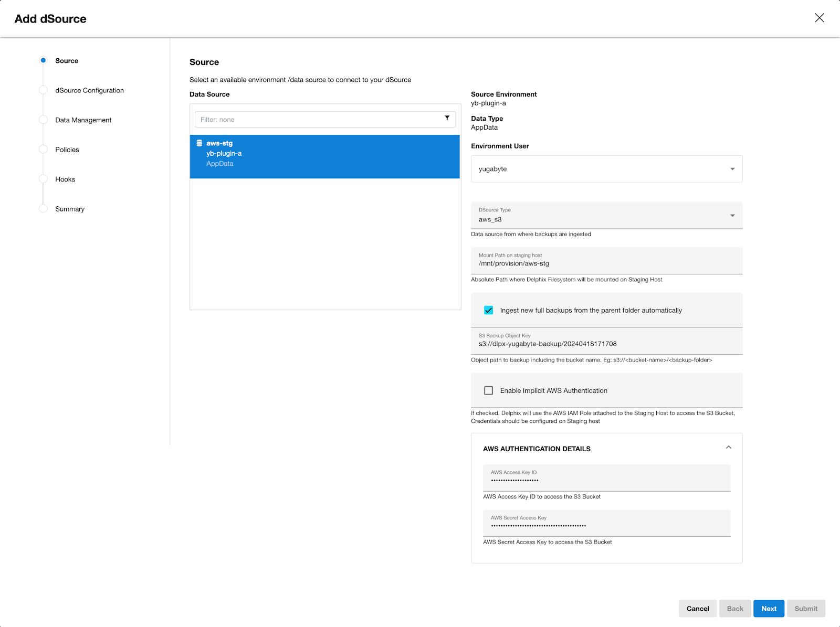840x627 pixels.
Task: Select the Policies step in the sidebar
Action: point(43,149)
